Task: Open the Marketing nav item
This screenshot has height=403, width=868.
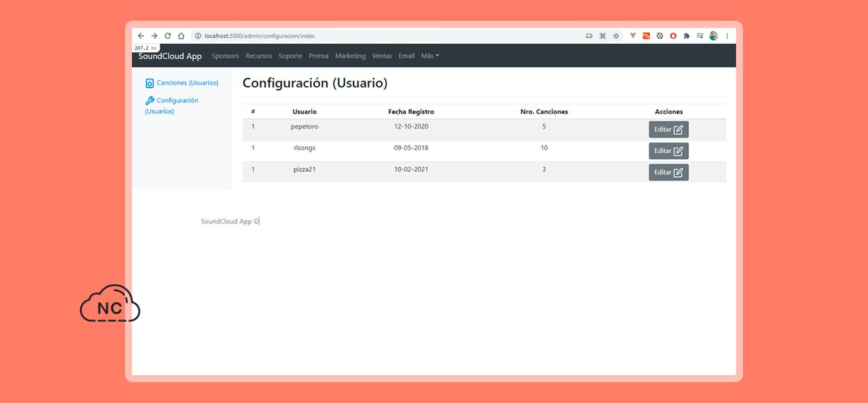Action: pyautogui.click(x=350, y=56)
